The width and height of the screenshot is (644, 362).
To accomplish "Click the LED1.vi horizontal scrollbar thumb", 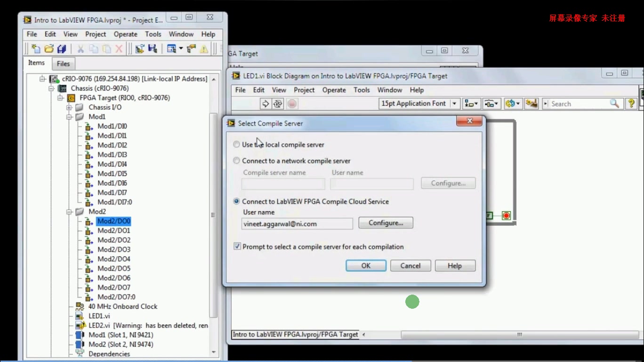I will point(520,335).
